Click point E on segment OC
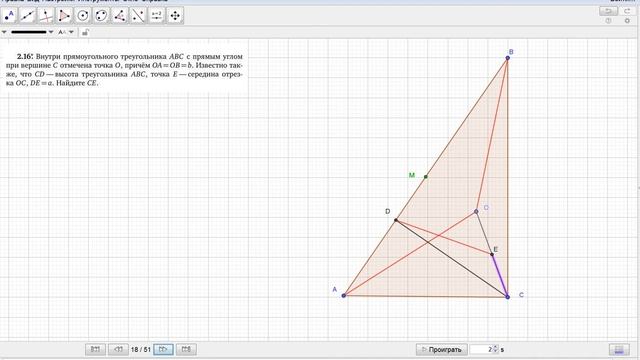Viewport: 640px width, 360px height. coord(492,254)
